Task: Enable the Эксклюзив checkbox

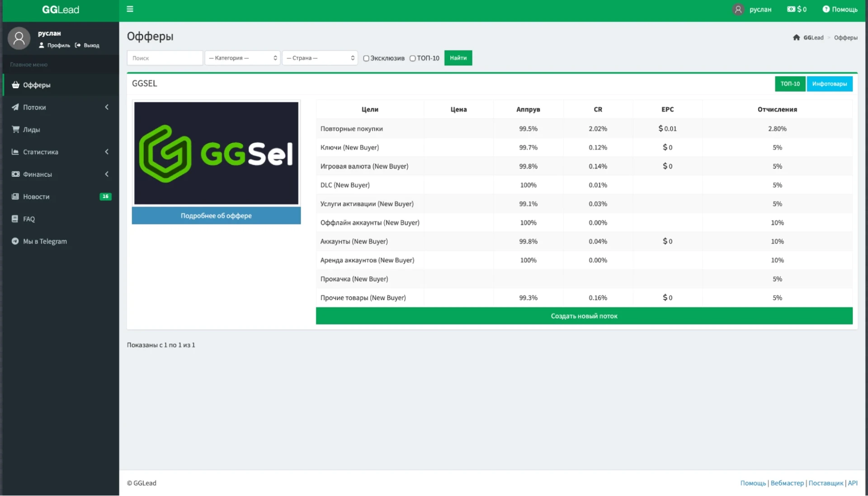Action: click(366, 58)
